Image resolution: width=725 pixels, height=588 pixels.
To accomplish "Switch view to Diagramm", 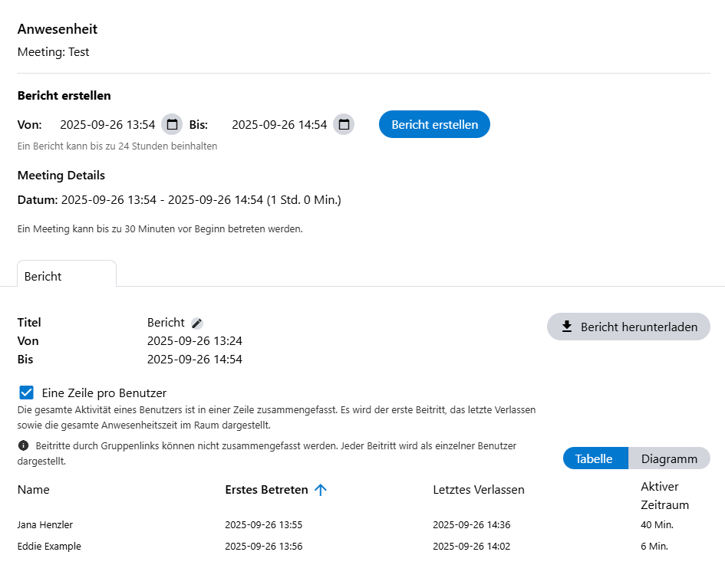I will click(x=669, y=458).
